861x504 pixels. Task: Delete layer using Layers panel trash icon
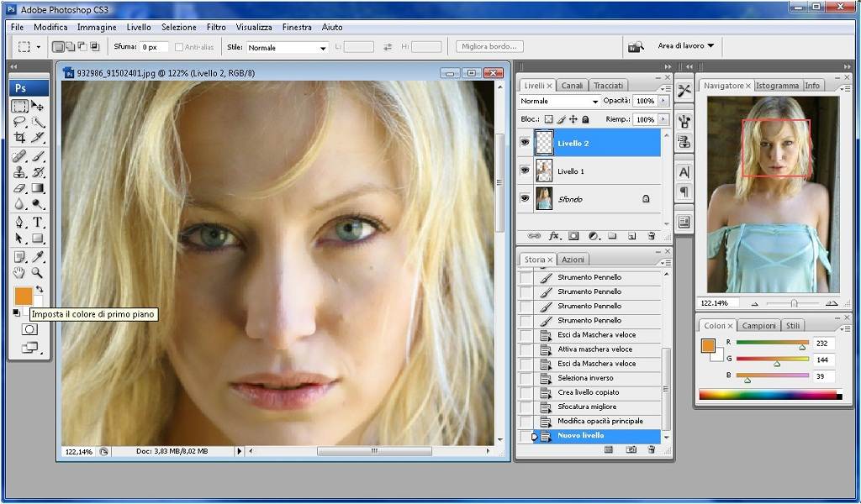pos(651,236)
